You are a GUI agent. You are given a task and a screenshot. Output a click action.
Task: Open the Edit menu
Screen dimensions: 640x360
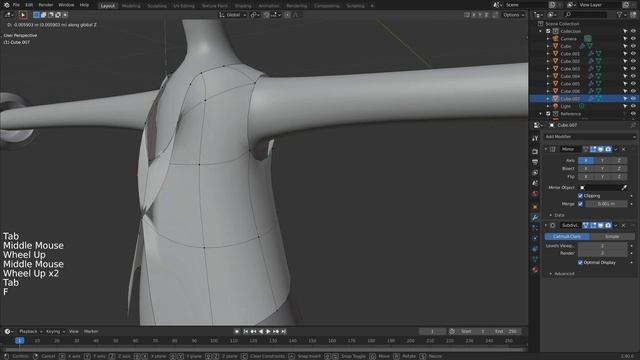[29, 5]
